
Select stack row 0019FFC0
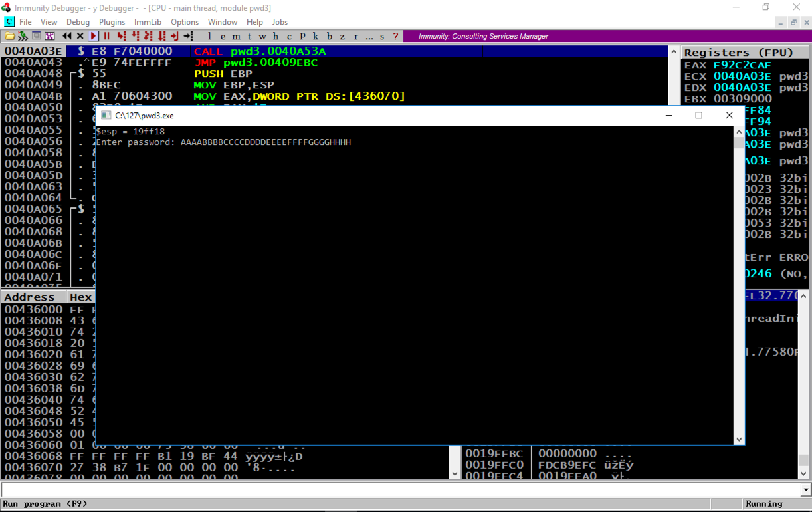tap(631, 465)
